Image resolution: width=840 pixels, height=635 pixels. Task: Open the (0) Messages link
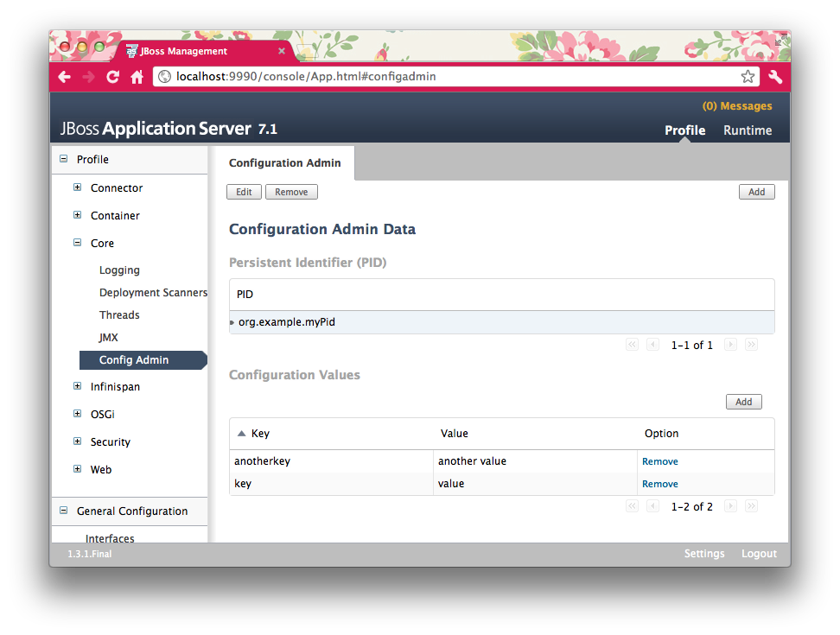tap(737, 106)
